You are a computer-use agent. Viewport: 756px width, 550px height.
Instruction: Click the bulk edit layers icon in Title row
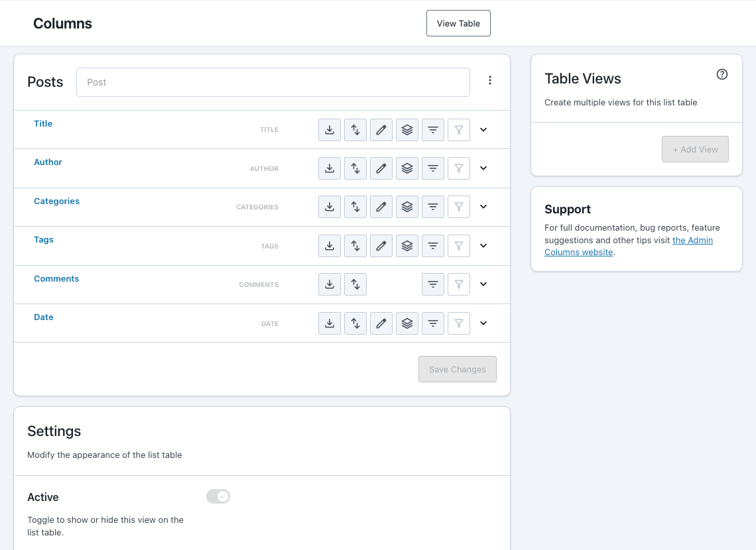coord(407,130)
